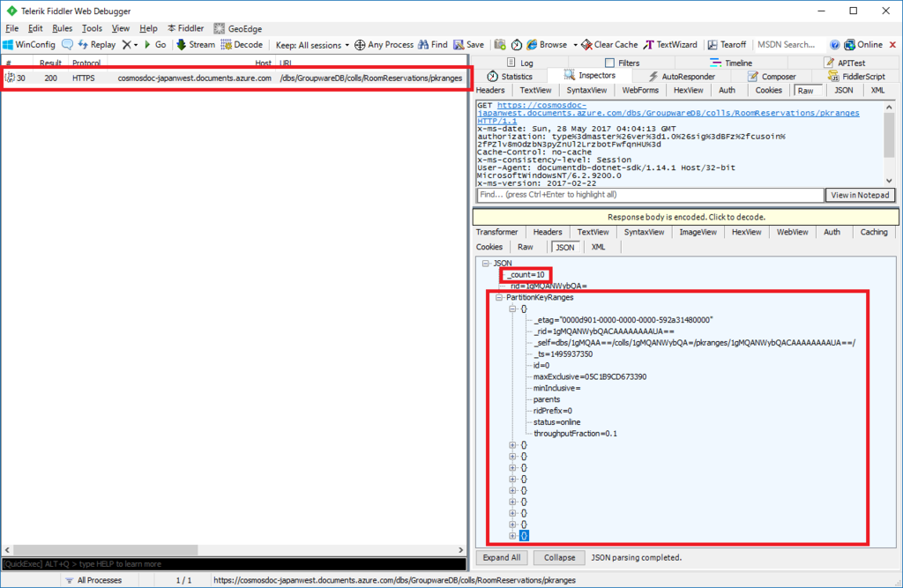903x588 pixels.
Task: Select the status=online tree entry
Action: tap(556, 422)
